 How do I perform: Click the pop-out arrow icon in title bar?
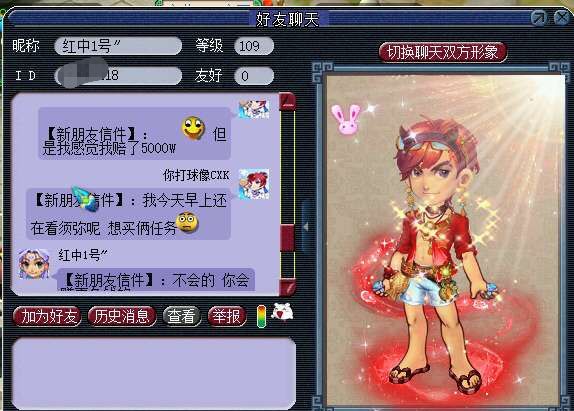(x=539, y=17)
